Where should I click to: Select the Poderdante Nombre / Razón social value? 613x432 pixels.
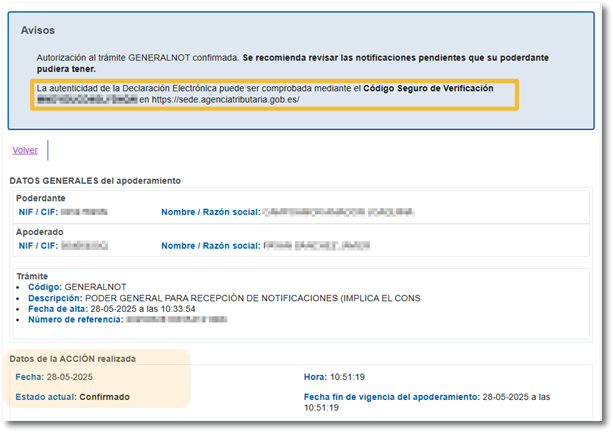338,212
